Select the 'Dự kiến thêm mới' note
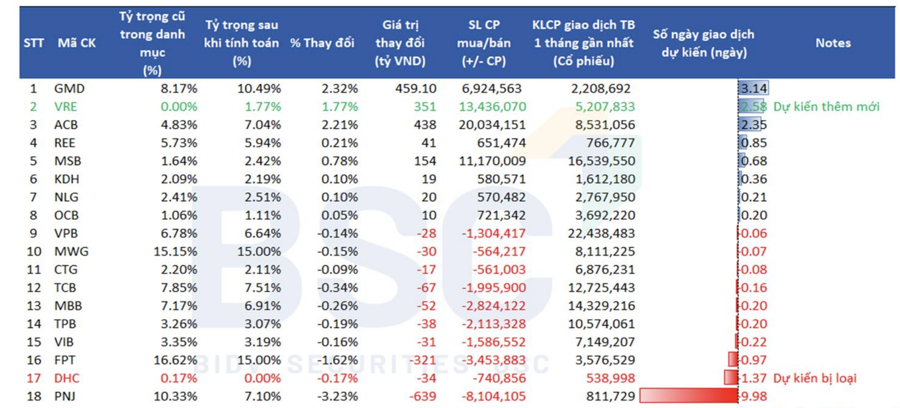Screen dimensions: 900x408 click(827, 107)
